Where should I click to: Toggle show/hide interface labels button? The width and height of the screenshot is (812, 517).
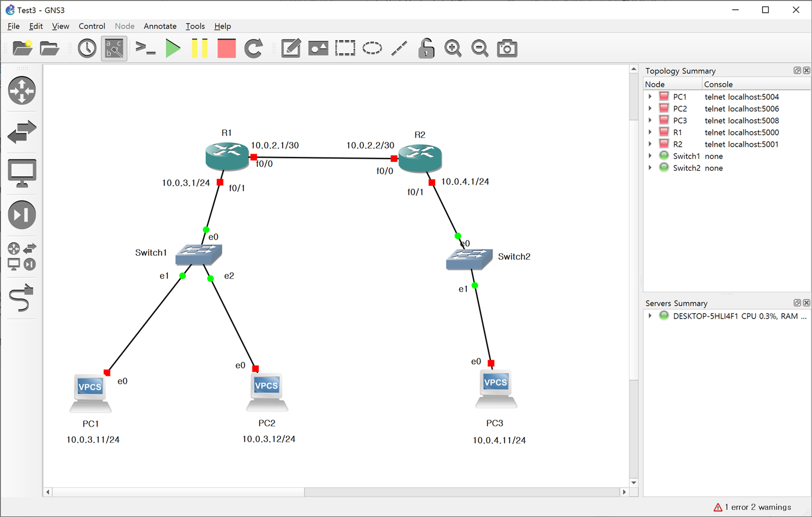(114, 48)
